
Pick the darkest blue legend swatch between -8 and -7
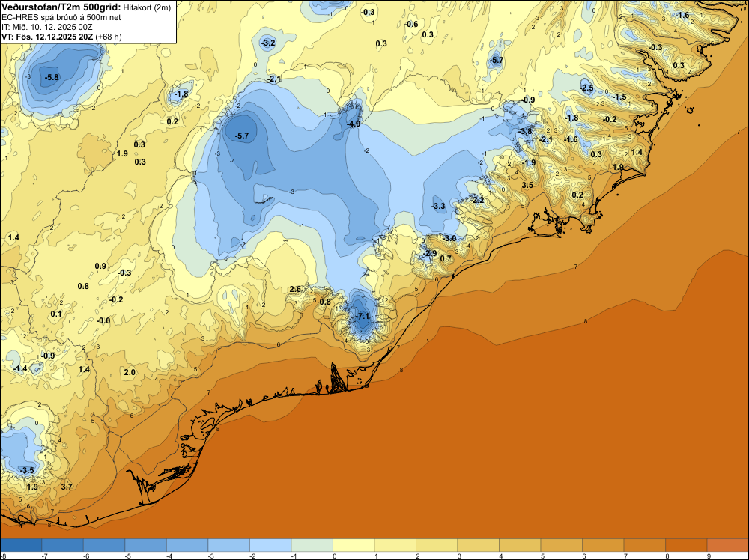pos(21,545)
